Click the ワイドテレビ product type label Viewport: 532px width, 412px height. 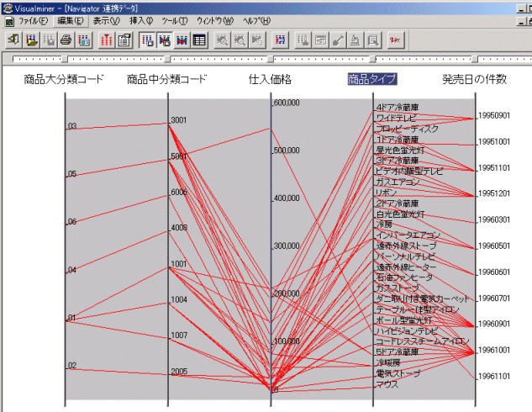pyautogui.click(x=396, y=118)
